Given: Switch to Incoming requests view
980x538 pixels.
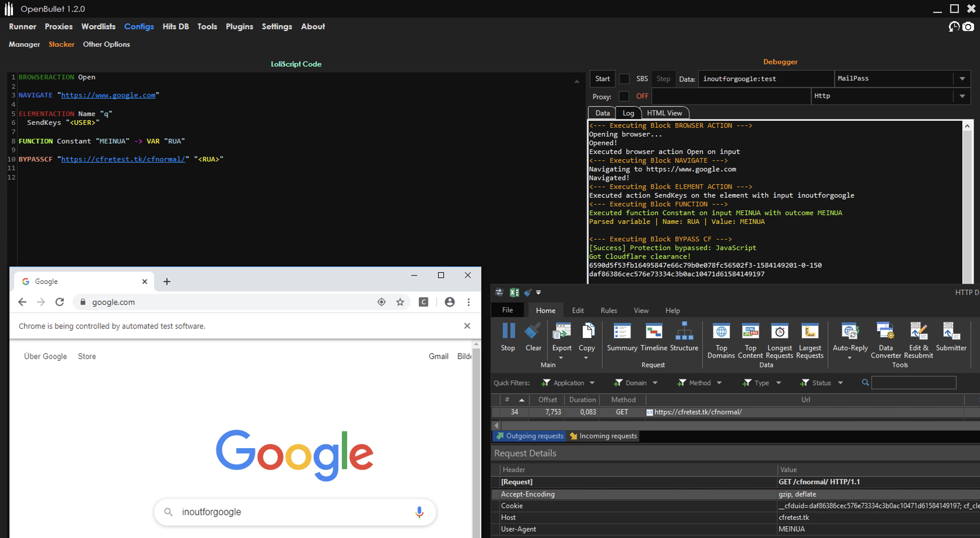Looking at the screenshot, I should click(x=603, y=436).
